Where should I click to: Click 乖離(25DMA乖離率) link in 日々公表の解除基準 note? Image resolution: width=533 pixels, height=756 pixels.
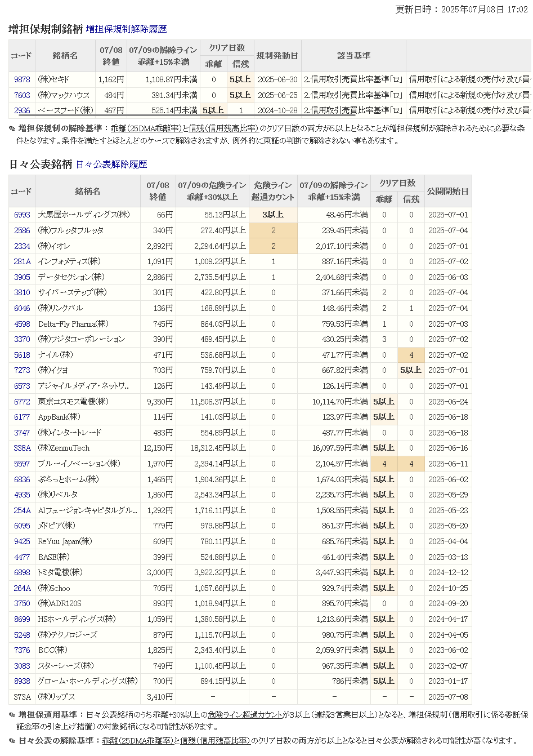[x=138, y=741]
